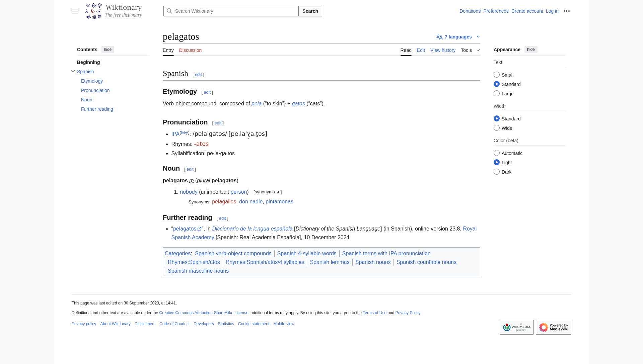The image size is (643, 364).
Task: Click the Wikimedia project badge
Action: coord(516,327)
